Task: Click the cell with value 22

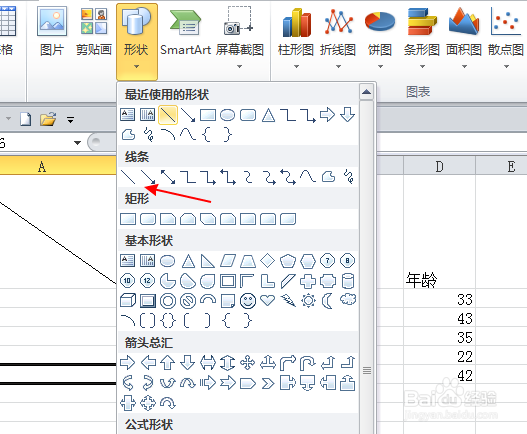Action: pos(439,355)
